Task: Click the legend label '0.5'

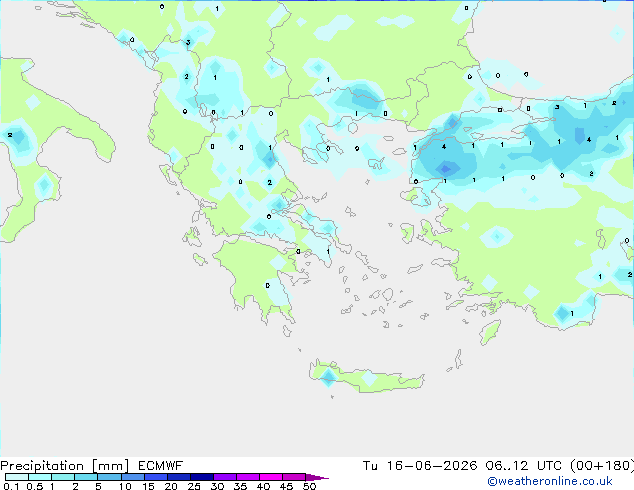Action: coord(34,486)
